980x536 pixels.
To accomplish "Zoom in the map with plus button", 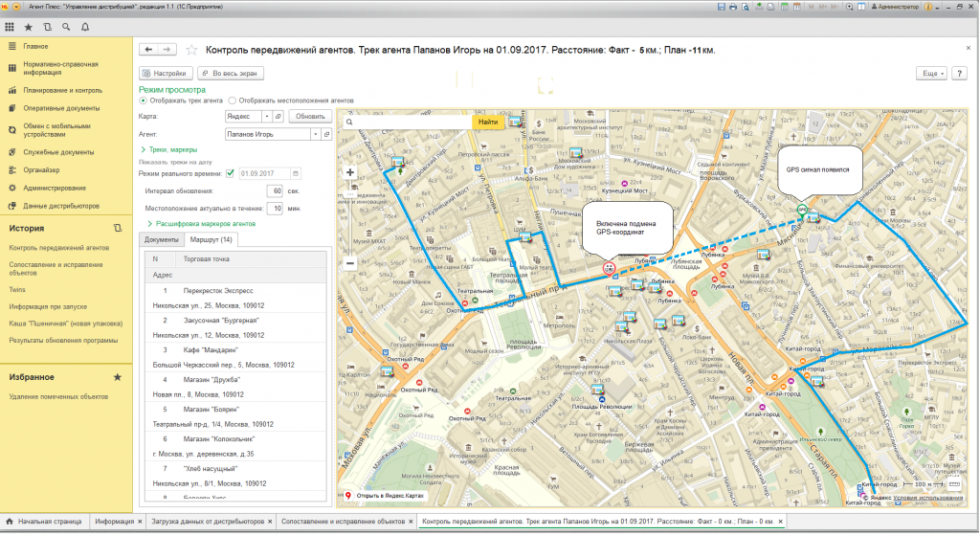I will point(350,172).
